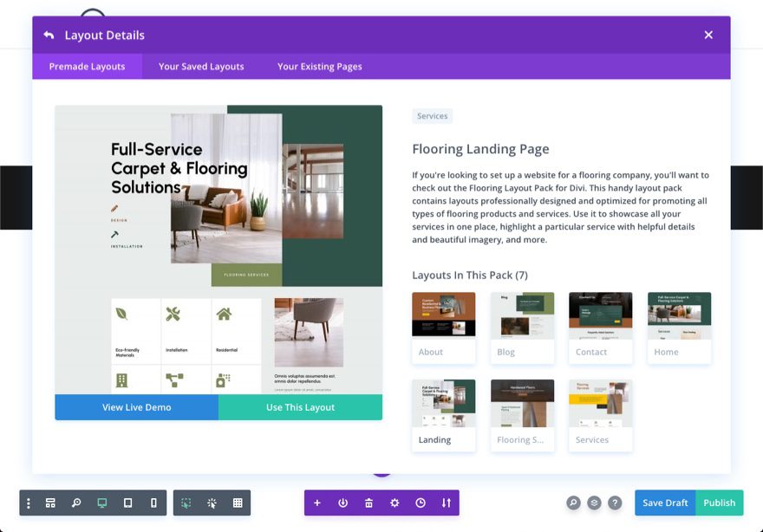Click the zoom magnifier tool in the left toolbar
Viewport: 763px width, 532px height.
click(75, 503)
